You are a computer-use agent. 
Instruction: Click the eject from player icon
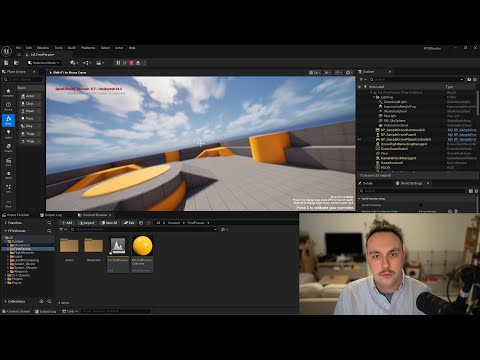pyautogui.click(x=138, y=63)
